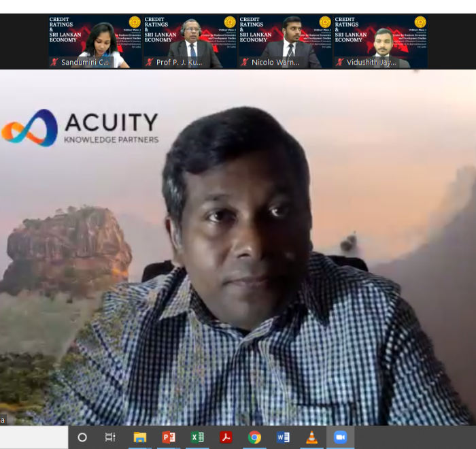Image resolution: width=476 pixels, height=449 pixels.
Task: Open Microsoft Excel from the taskbar
Action: tap(197, 437)
